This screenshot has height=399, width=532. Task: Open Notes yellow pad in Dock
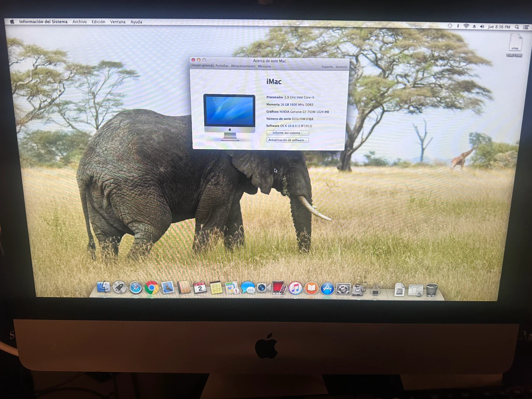(x=216, y=288)
